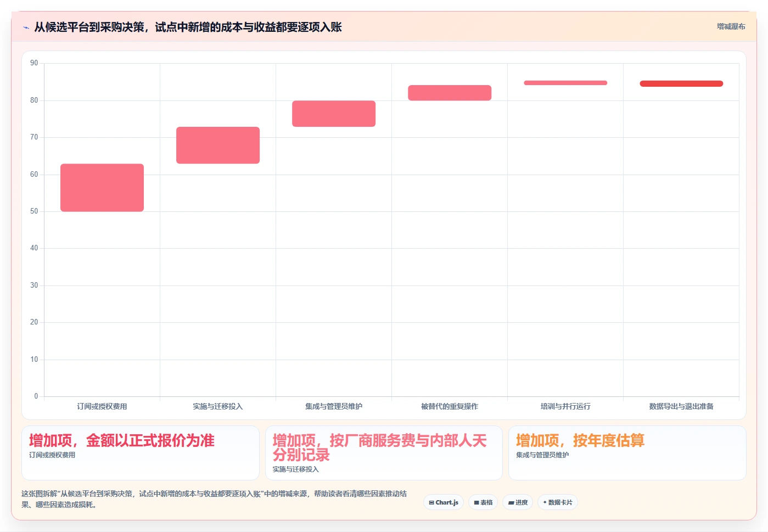Open the 增加项，按厂商服务费与内部人天分别记录 card

pos(384,453)
